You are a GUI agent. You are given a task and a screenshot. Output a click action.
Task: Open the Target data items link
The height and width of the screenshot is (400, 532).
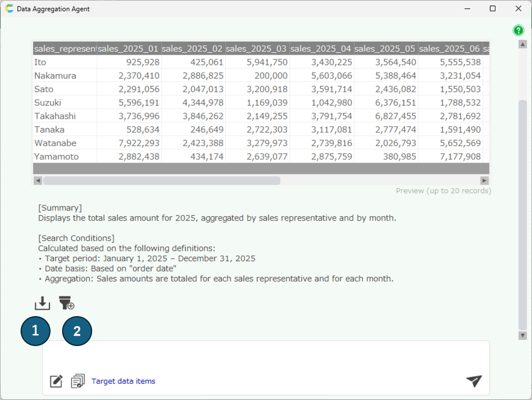click(123, 381)
